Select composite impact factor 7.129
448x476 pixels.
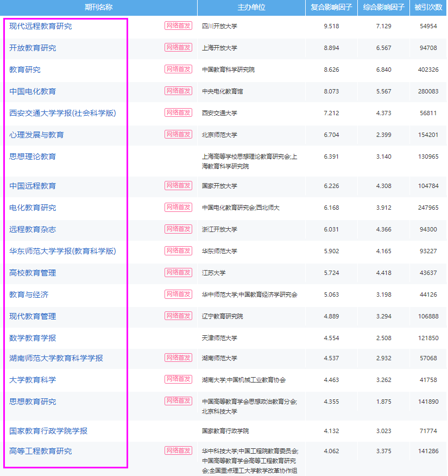click(x=384, y=26)
